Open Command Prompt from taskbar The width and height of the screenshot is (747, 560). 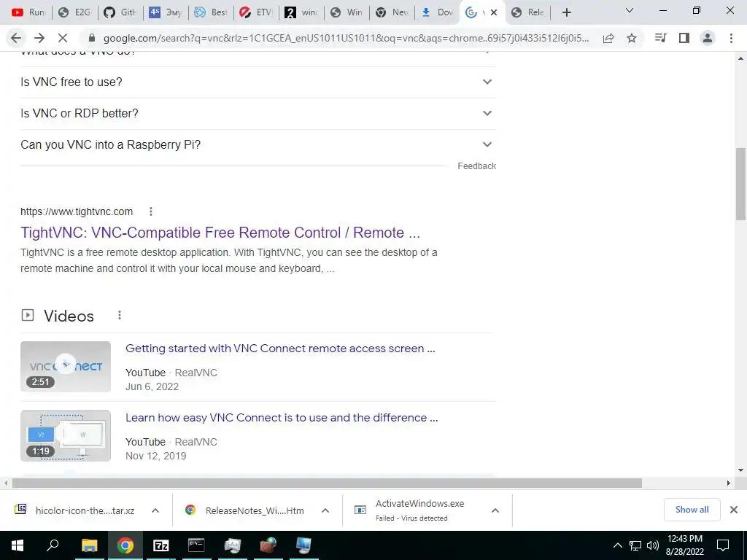pos(196,545)
